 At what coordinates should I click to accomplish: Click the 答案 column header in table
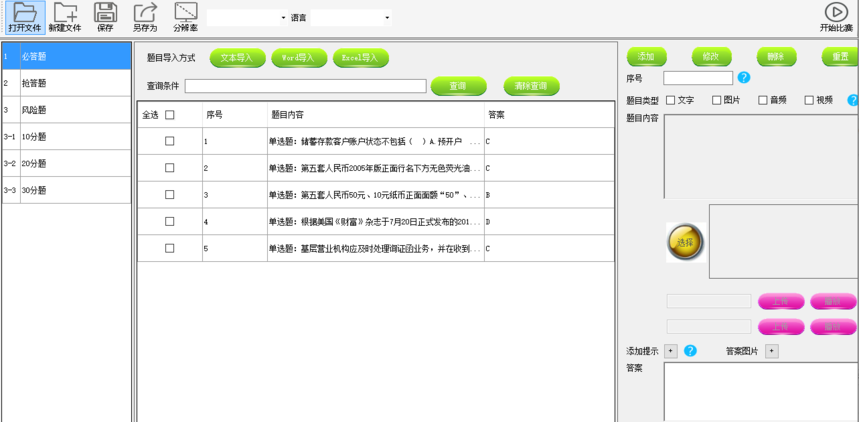[x=549, y=115]
